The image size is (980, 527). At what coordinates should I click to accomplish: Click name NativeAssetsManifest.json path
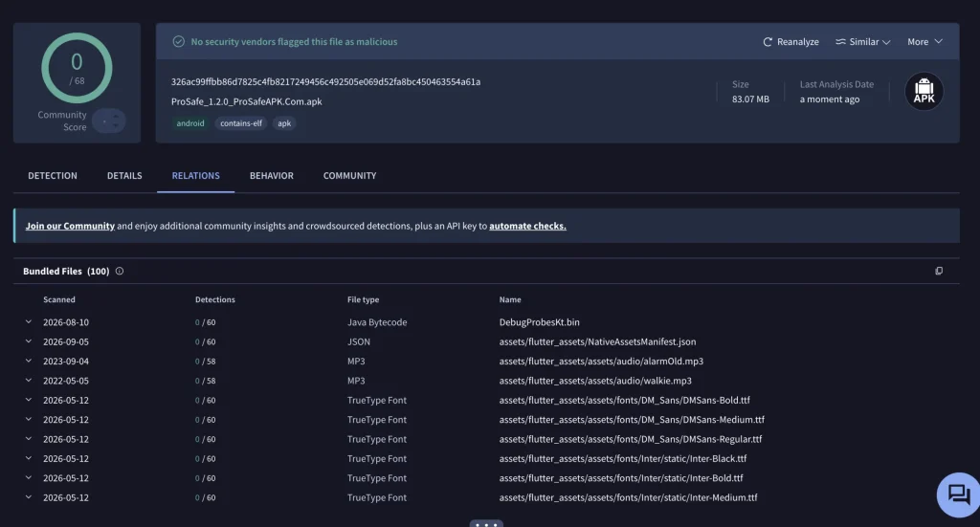597,341
